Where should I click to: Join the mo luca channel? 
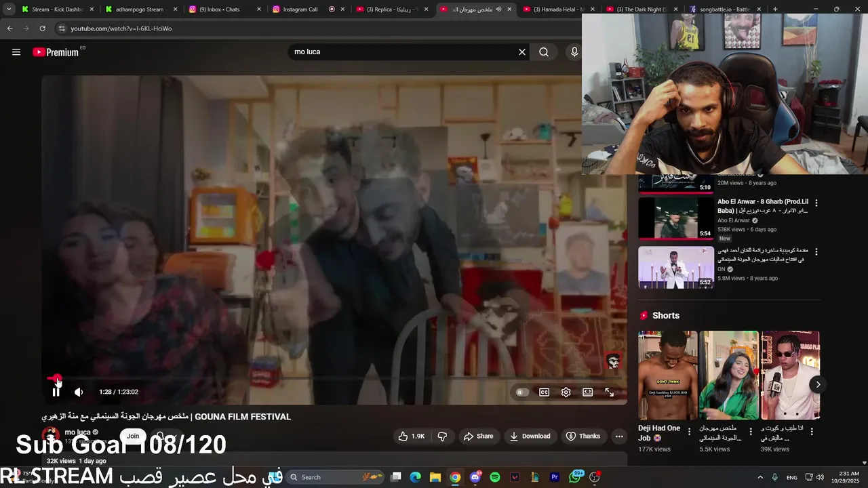click(x=133, y=436)
